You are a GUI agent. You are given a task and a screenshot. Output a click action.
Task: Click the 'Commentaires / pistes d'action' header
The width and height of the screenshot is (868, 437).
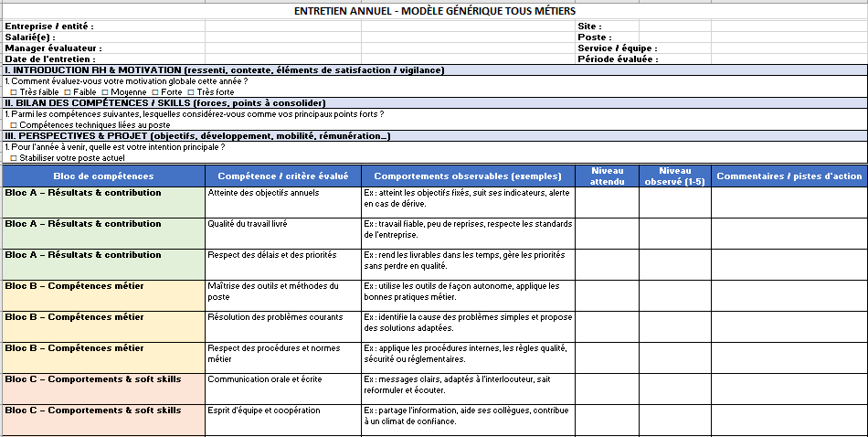(789, 176)
